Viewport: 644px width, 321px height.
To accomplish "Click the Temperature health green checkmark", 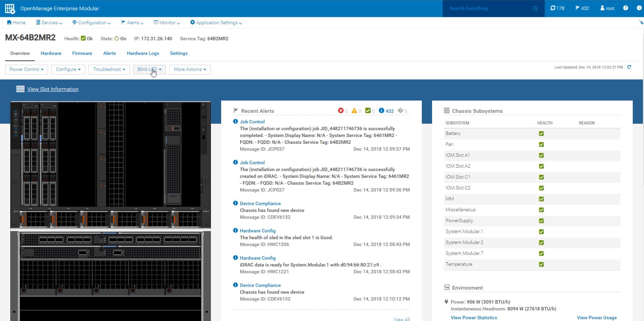I will point(541,264).
